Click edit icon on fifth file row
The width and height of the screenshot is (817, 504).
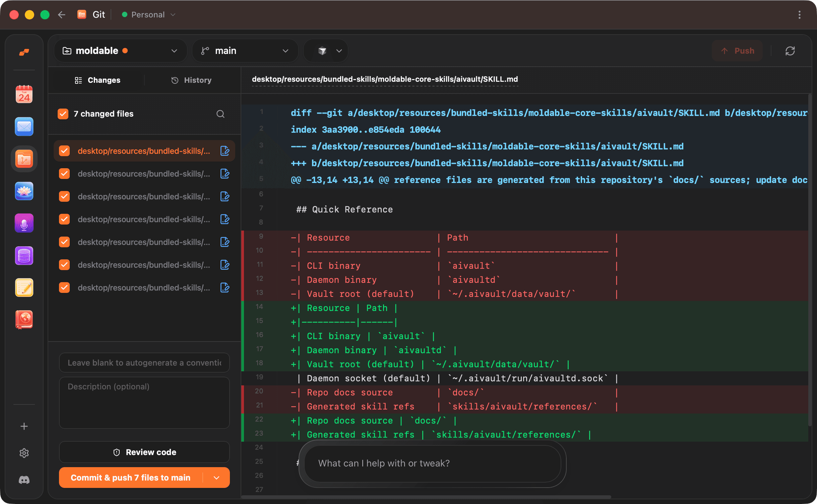(x=225, y=242)
